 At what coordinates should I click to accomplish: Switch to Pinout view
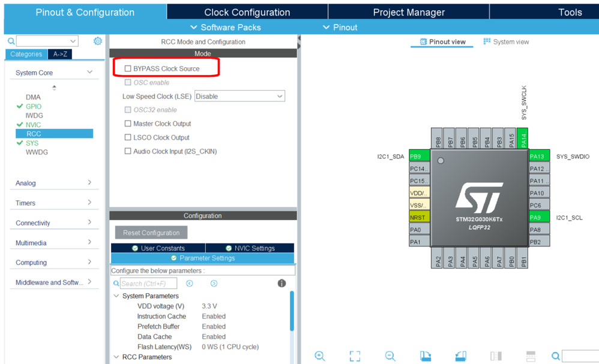point(442,41)
